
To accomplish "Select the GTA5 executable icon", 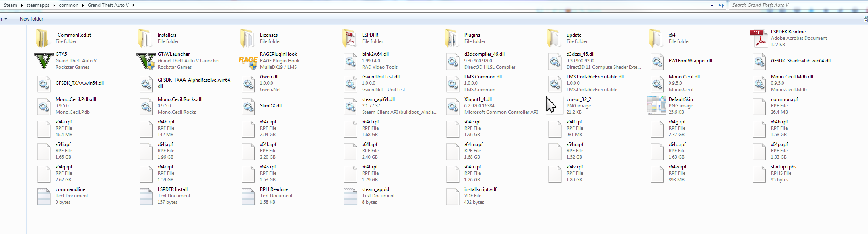I will click(43, 61).
